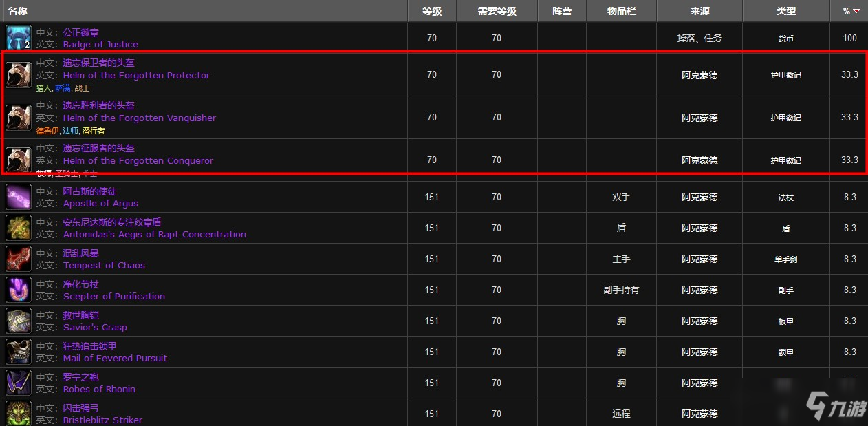This screenshot has width=868, height=426.
Task: Open the 阿古斯的使徒 item link
Action: [x=90, y=191]
